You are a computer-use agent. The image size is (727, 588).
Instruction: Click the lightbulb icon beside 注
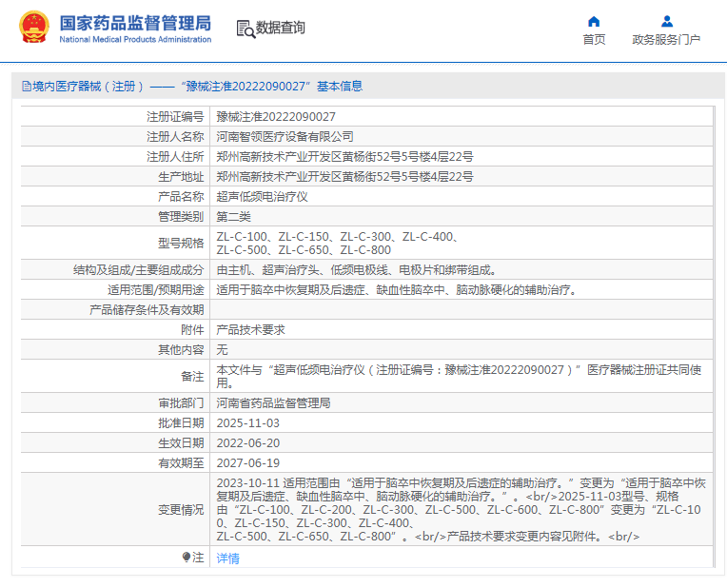click(187, 558)
